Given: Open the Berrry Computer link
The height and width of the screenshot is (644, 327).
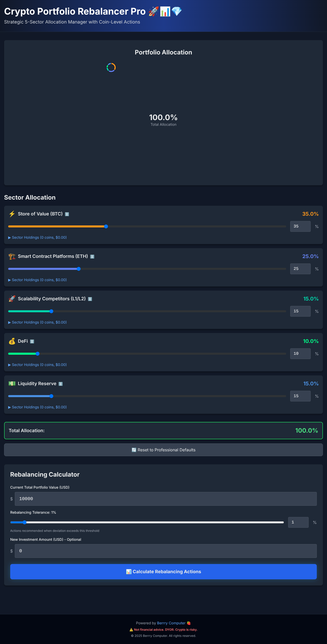Looking at the screenshot, I should [171, 623].
